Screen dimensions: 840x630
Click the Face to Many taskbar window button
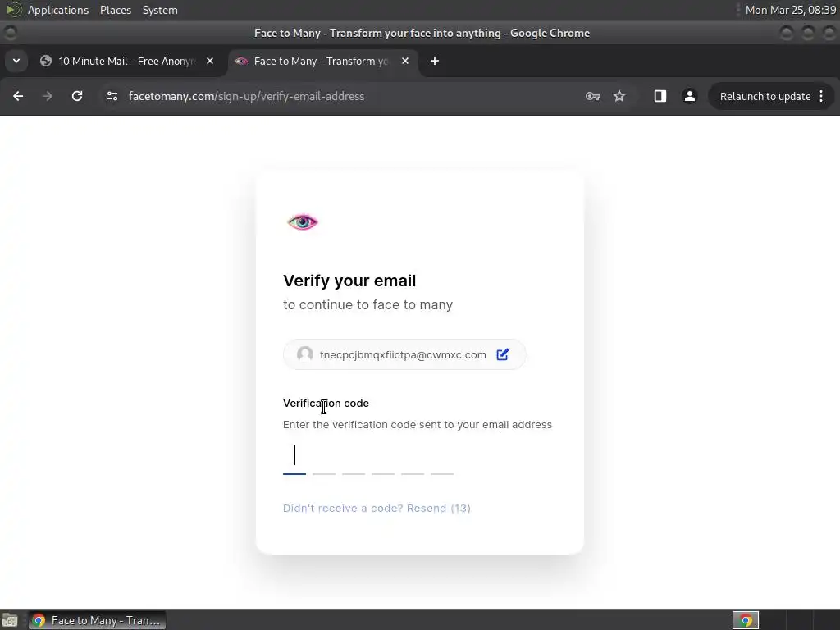pyautogui.click(x=97, y=620)
